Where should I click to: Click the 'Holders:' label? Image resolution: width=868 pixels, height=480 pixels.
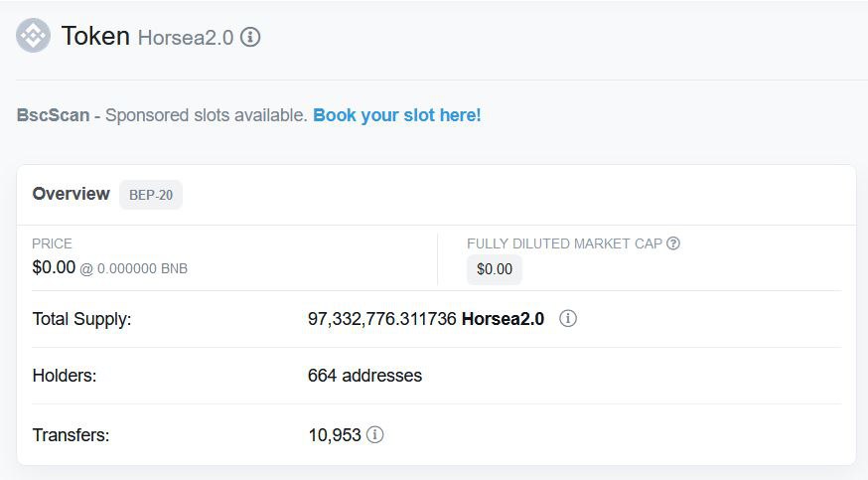coord(65,376)
